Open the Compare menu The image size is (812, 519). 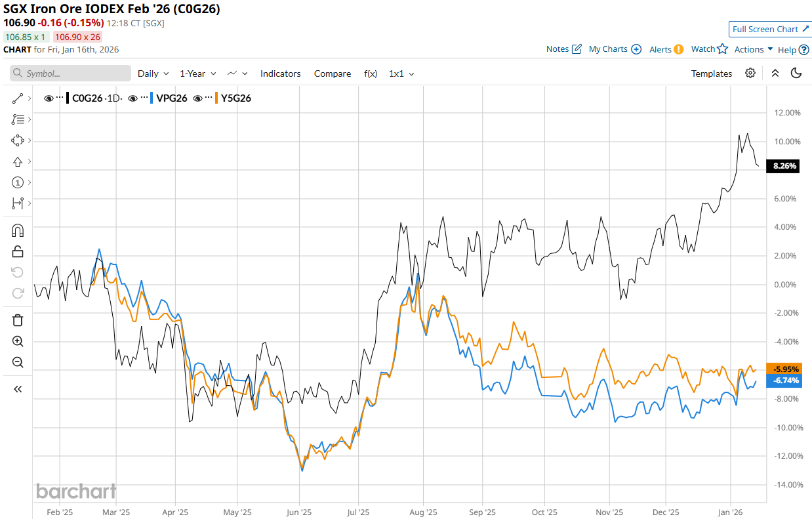click(x=332, y=73)
